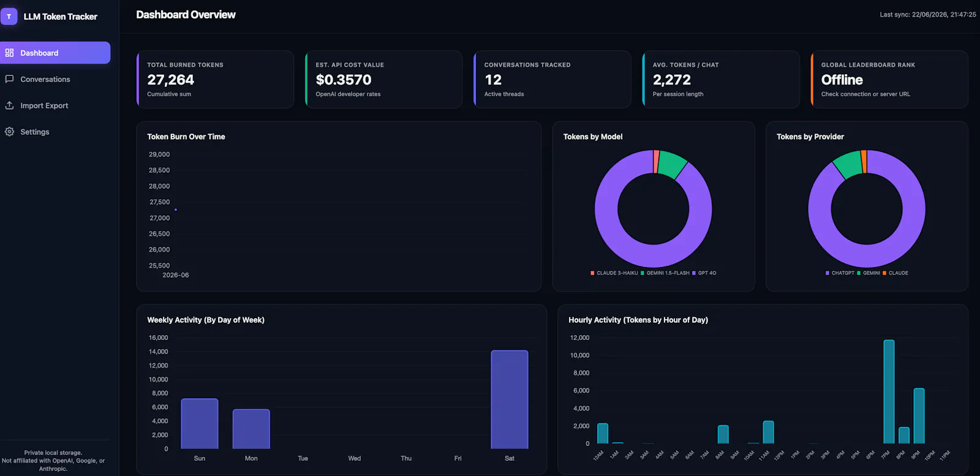Toggle Gemini legend entry in provider chart
Image resolution: width=980 pixels, height=476 pixels.
[x=869, y=273]
